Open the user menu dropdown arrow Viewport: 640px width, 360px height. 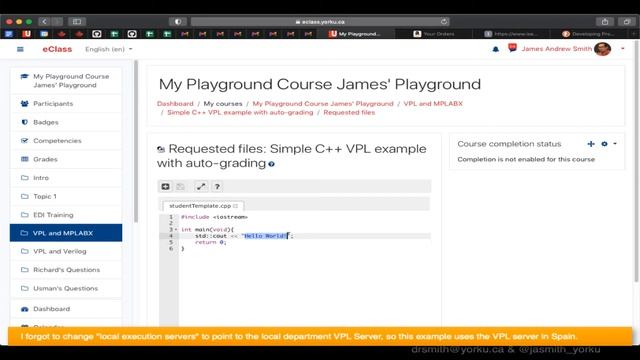(622, 49)
